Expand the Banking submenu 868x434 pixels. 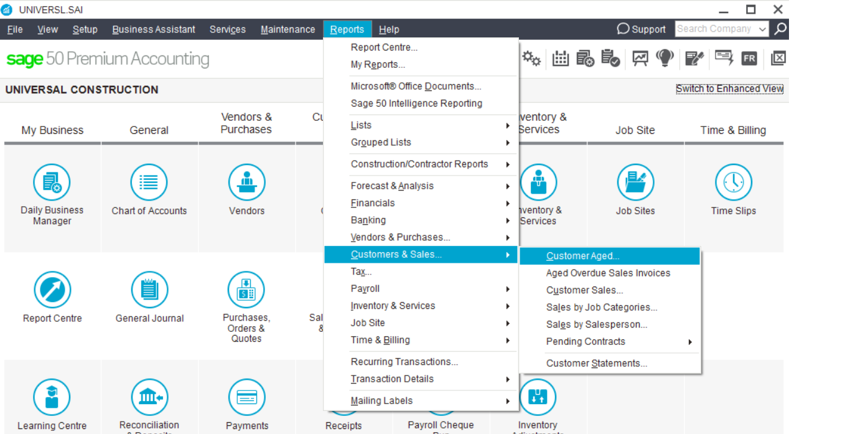point(421,220)
